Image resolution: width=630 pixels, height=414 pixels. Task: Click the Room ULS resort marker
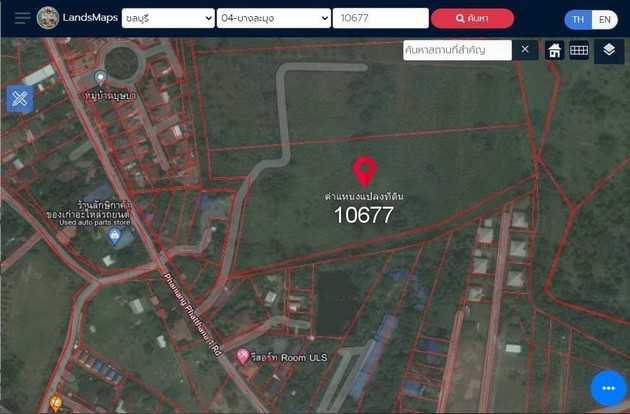click(242, 357)
